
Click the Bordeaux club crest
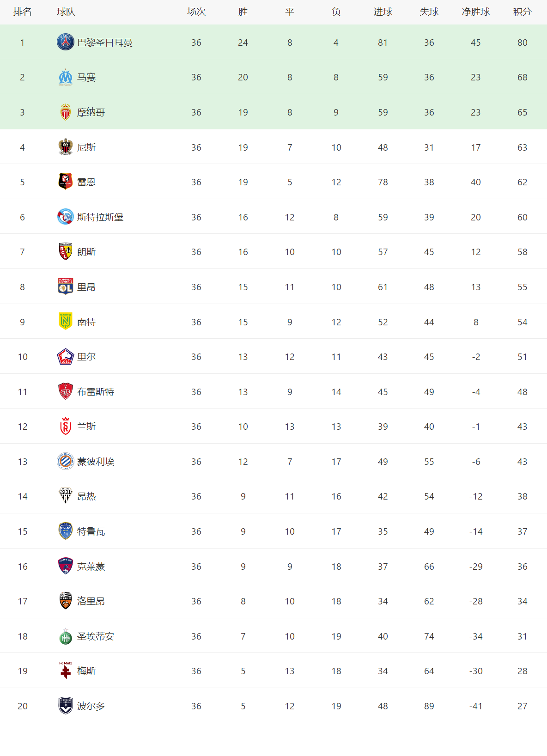click(66, 706)
